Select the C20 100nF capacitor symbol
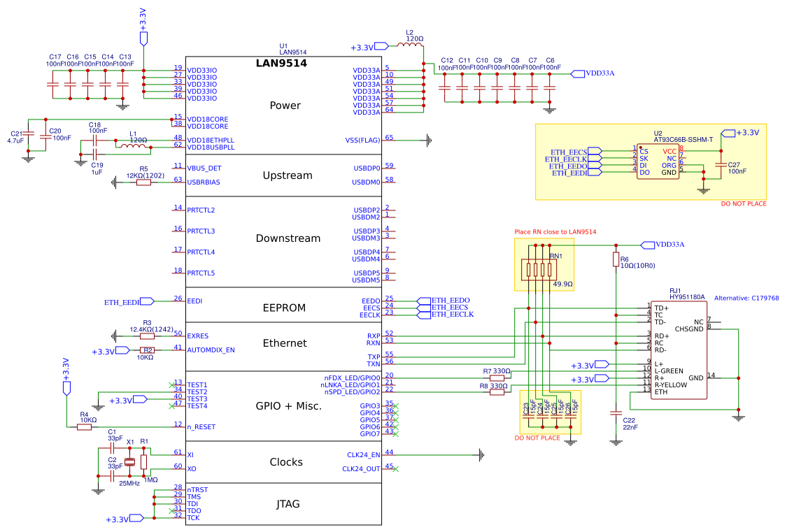The image size is (787, 532). 45,136
